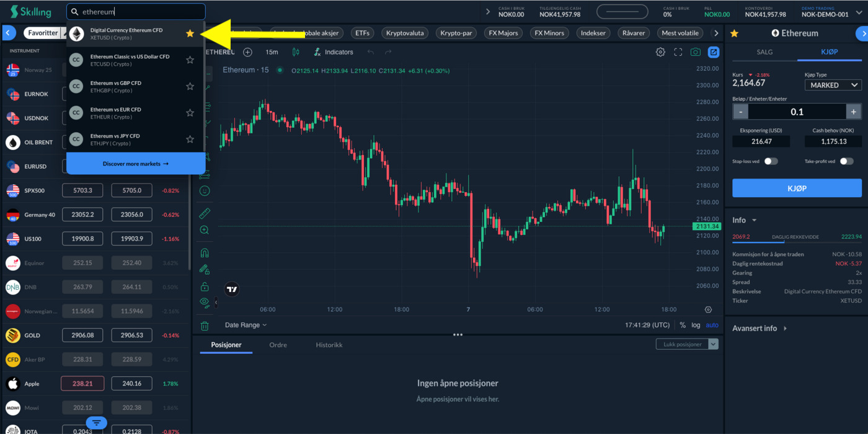The height and width of the screenshot is (434, 868).
Task: Select the Indekser category chip
Action: pyautogui.click(x=593, y=33)
